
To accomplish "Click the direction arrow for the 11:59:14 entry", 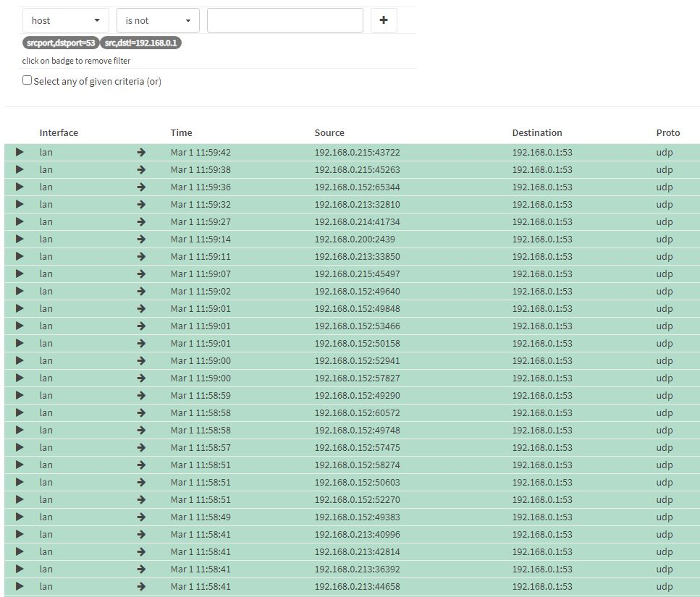I will tap(141, 239).
